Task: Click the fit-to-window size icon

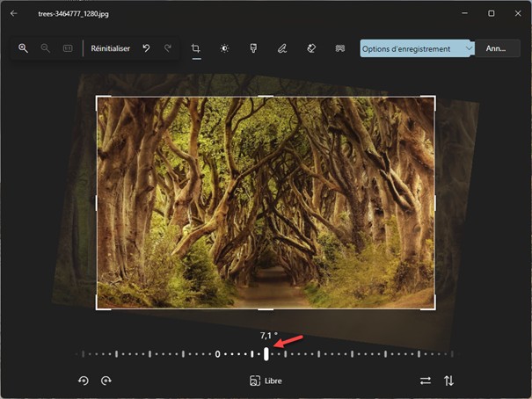Action: [68, 48]
